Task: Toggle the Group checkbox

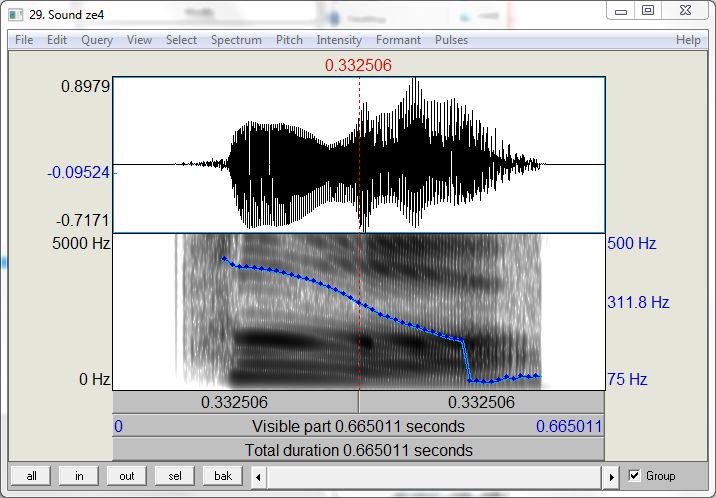Action: tap(634, 476)
